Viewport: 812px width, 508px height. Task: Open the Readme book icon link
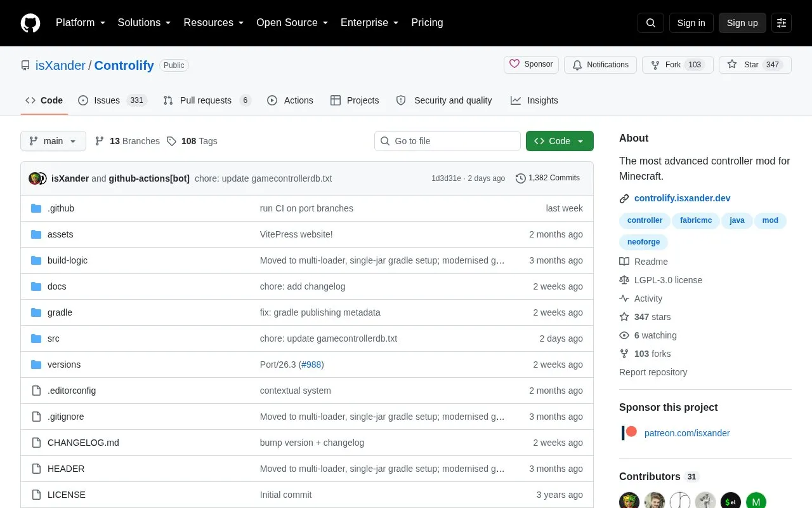tap(643, 262)
